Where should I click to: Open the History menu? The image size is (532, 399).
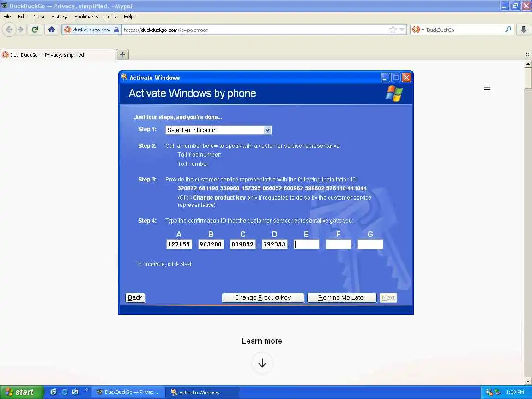click(59, 17)
